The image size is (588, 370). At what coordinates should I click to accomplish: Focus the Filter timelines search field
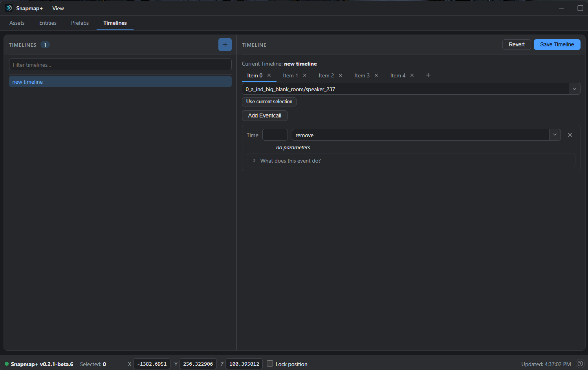click(x=120, y=65)
